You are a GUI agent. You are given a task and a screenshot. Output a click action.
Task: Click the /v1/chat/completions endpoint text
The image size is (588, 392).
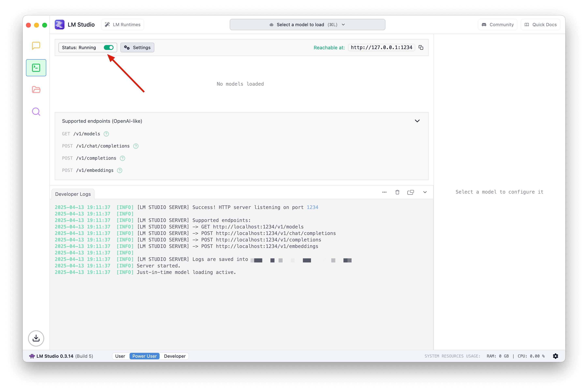click(103, 146)
